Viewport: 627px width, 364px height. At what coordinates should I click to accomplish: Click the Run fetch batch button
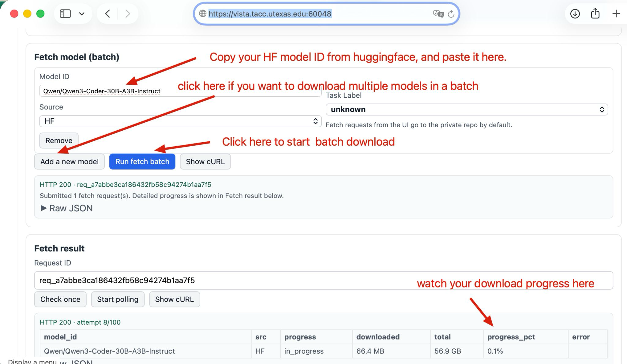[142, 162]
